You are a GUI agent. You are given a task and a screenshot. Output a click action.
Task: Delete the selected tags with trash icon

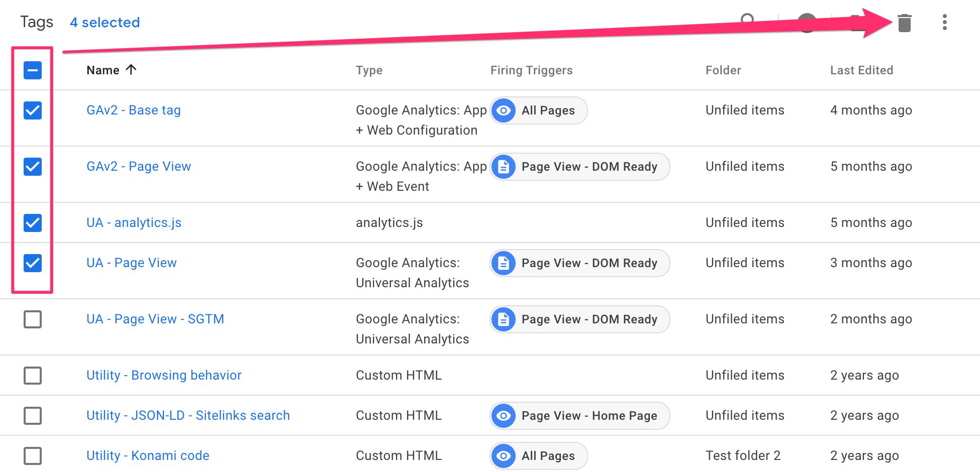(904, 23)
